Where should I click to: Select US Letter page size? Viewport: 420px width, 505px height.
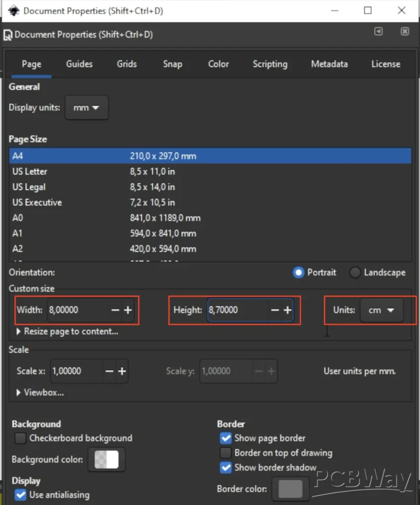tap(30, 172)
